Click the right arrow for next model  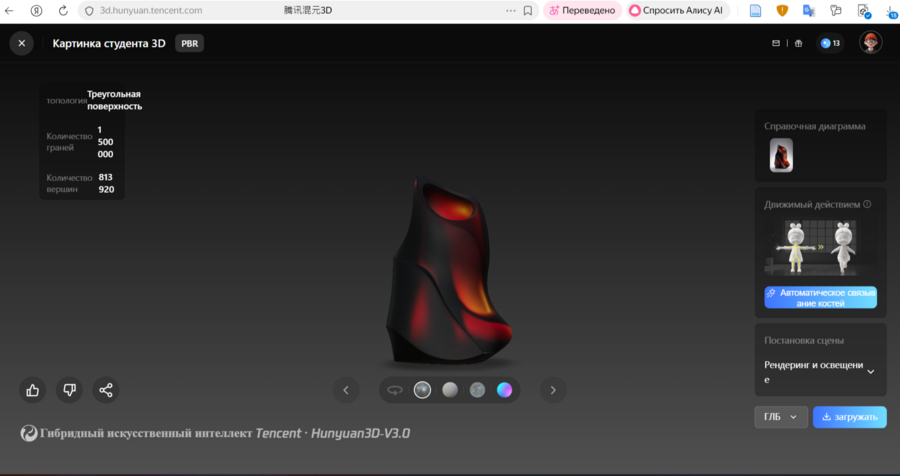(x=553, y=390)
